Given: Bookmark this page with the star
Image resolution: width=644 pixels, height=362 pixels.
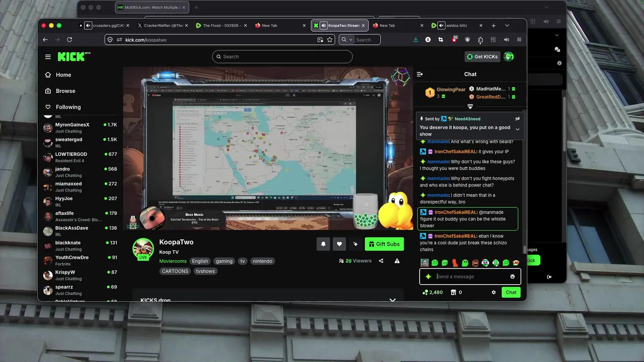Looking at the screenshot, I should tap(330, 40).
